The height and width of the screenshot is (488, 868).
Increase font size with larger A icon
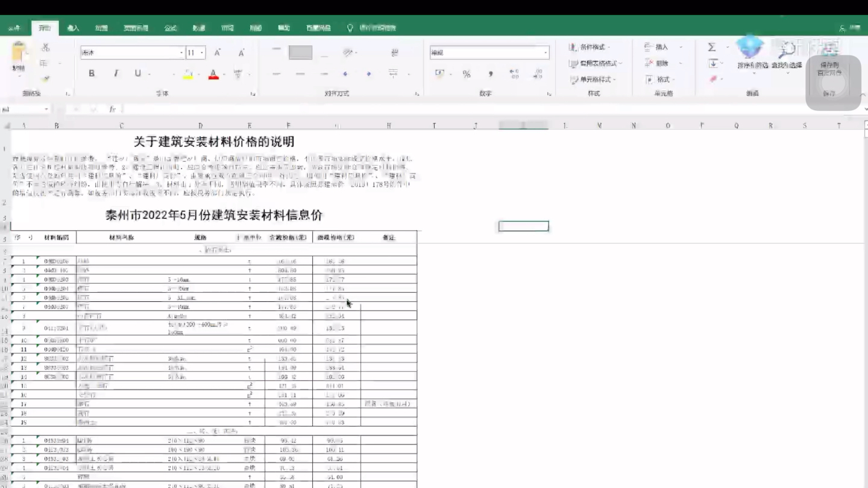[218, 53]
